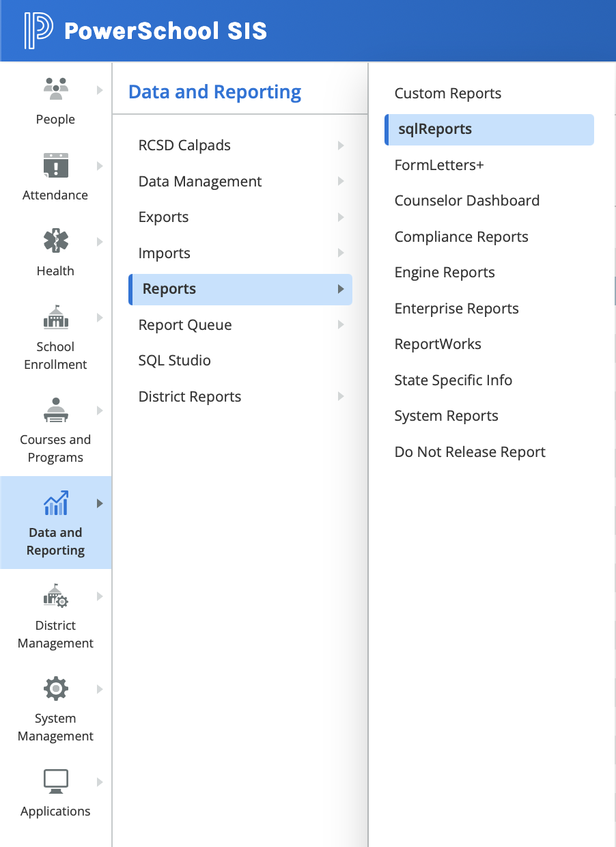Open the Courses and Programs desk icon
Viewport: 616px width, 847px height.
coord(55,409)
